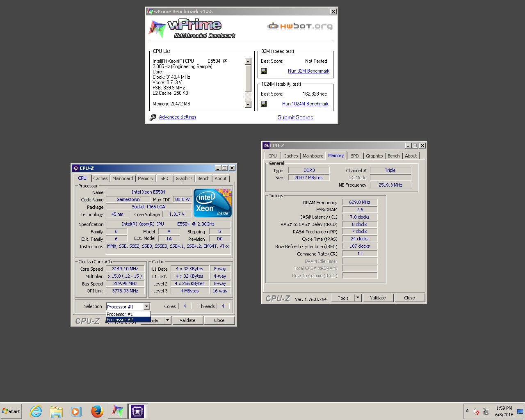This screenshot has width=525, height=420.
Task: Open the SPD tab in right CPU-Z window
Action: click(355, 156)
